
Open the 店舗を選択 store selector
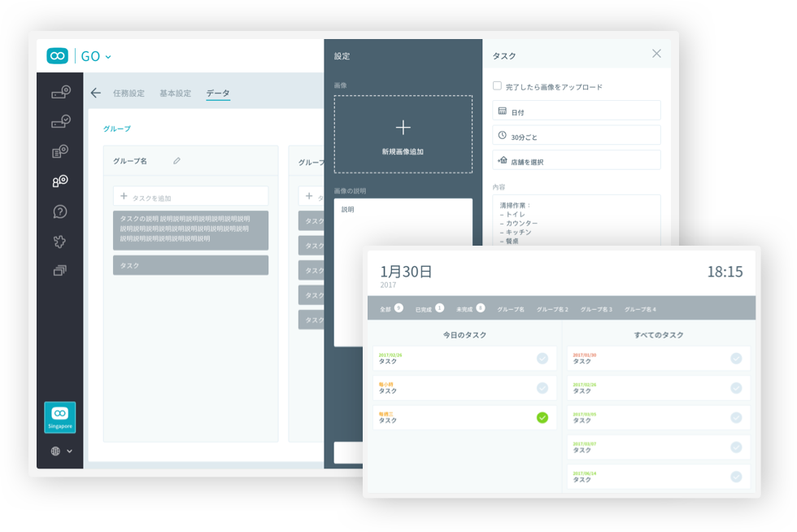pos(576,160)
